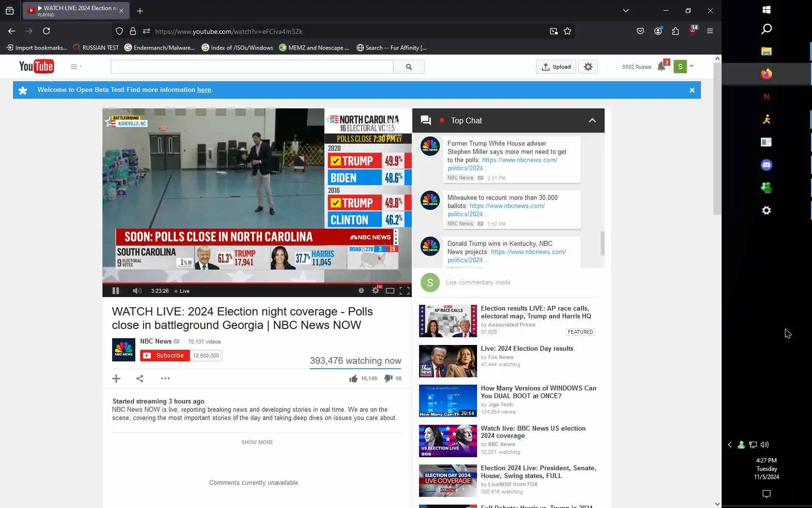Open Firefox tracking protection shield
812x508 pixels.
[x=119, y=31]
